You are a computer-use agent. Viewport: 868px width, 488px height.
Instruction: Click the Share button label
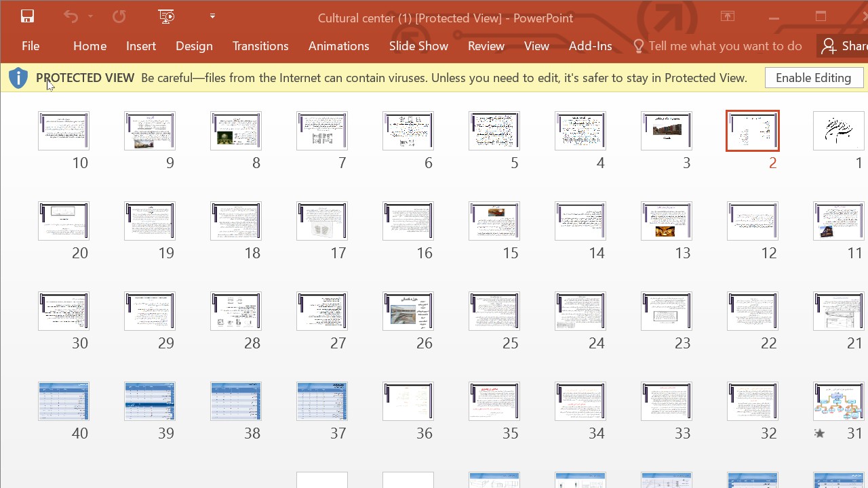pyautogui.click(x=854, y=46)
